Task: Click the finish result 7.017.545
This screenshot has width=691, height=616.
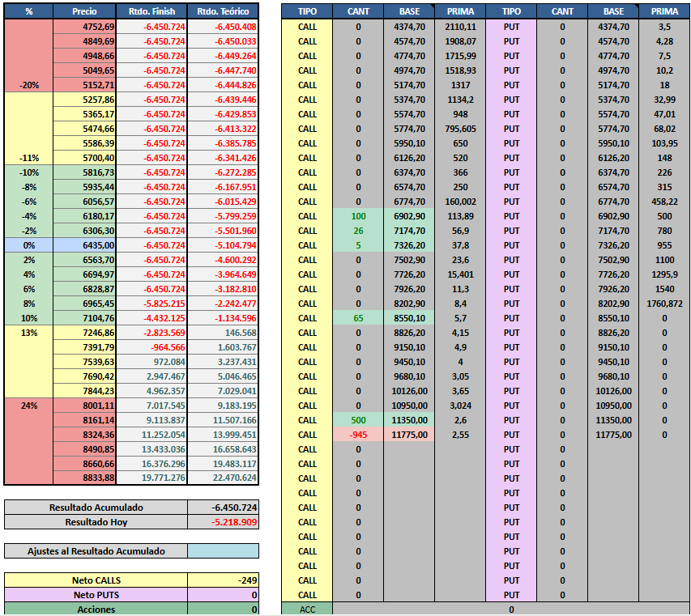Action: [x=151, y=406]
